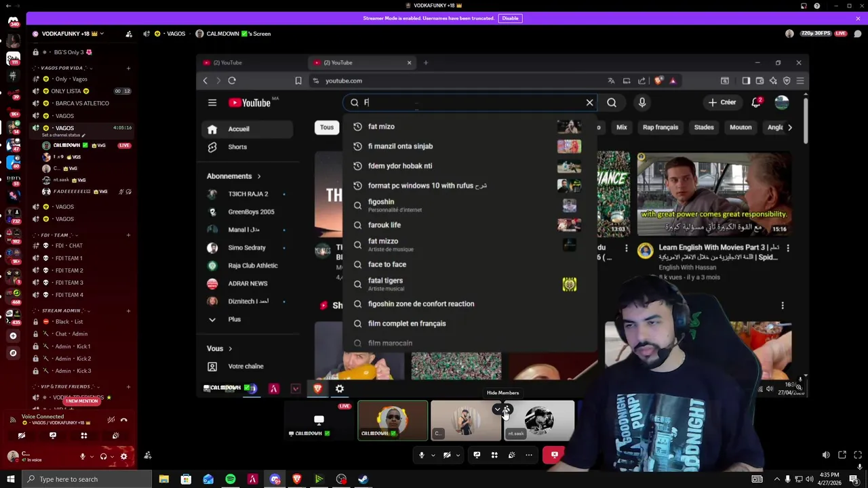Expand camera options arrow in call bar

458,455
